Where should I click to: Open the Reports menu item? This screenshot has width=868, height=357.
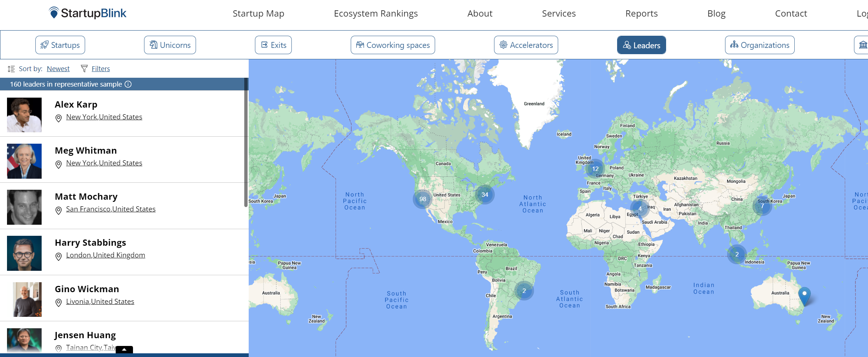(641, 14)
